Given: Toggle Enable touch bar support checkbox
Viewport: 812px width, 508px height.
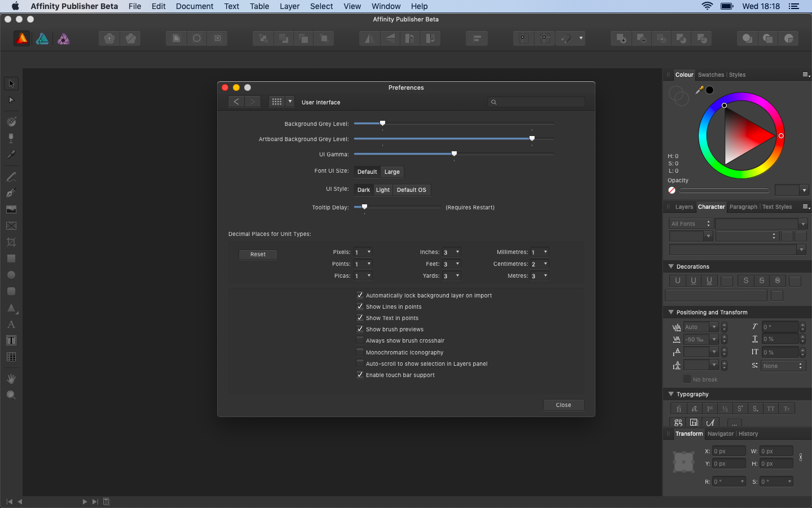Looking at the screenshot, I should [x=360, y=375].
